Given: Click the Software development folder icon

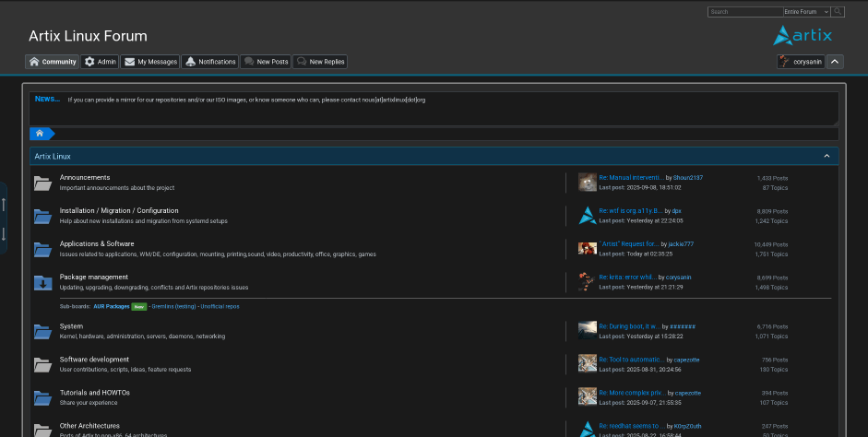Looking at the screenshot, I should pyautogui.click(x=42, y=364).
